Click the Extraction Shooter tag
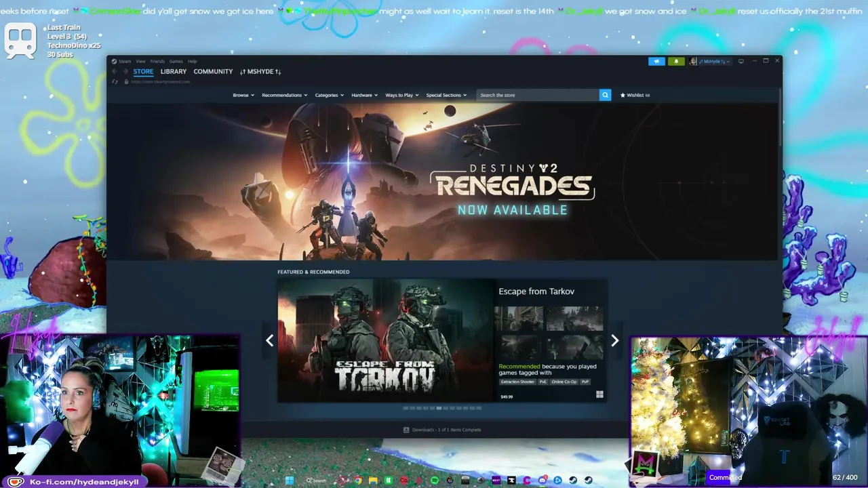 click(x=518, y=382)
